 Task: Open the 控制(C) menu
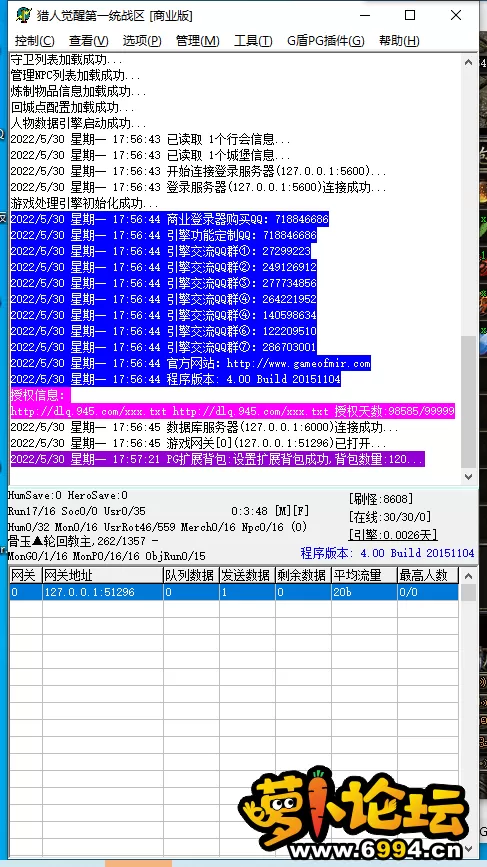[34, 40]
